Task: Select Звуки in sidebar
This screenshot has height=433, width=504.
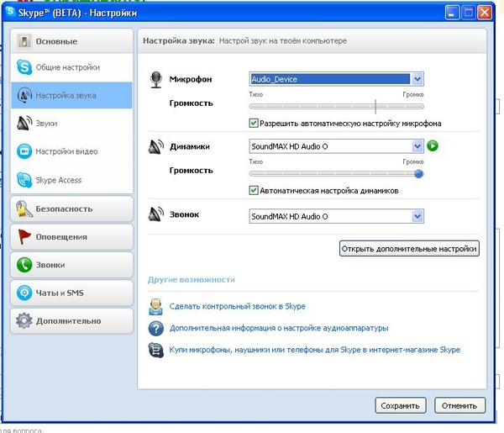Action: point(71,124)
